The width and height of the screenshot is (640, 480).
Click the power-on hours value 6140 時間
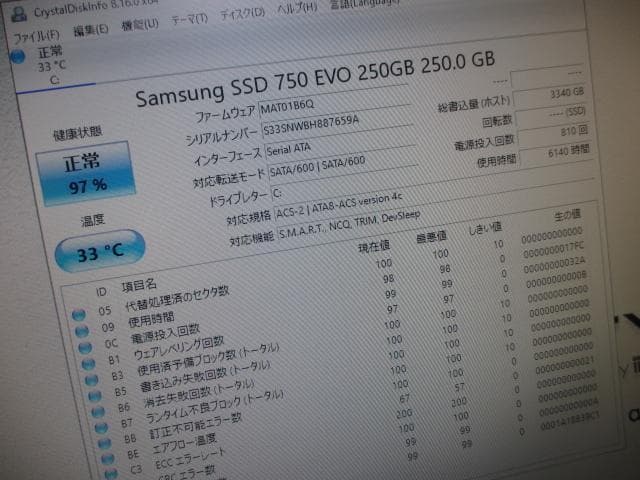pyautogui.click(x=556, y=154)
